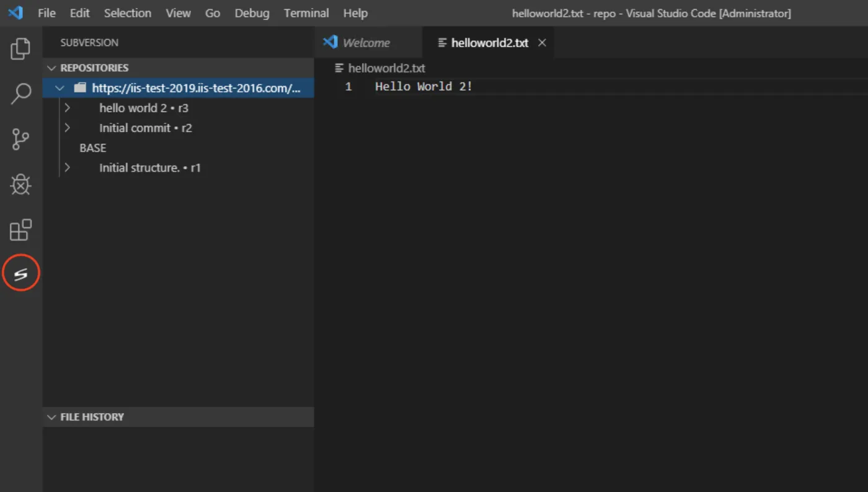
Task: Open the Edit menu
Action: 79,13
